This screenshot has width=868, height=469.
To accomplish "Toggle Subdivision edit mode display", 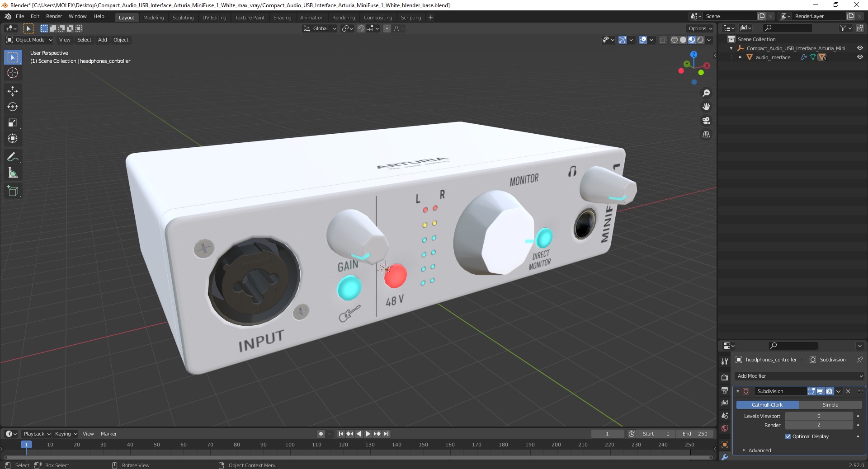I will click(x=811, y=391).
